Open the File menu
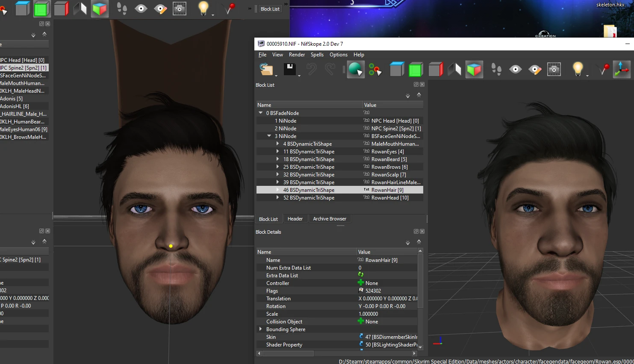Viewport: 634px width, 364px height. pyautogui.click(x=262, y=55)
